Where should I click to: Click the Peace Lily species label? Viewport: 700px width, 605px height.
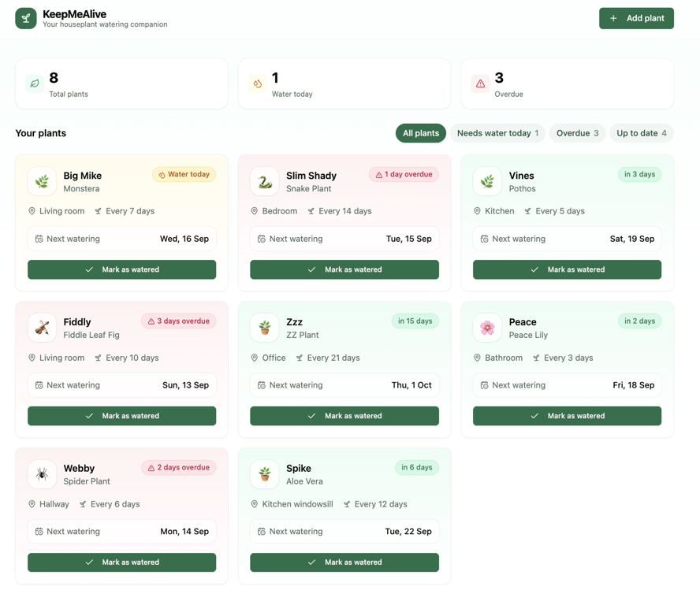click(x=528, y=335)
